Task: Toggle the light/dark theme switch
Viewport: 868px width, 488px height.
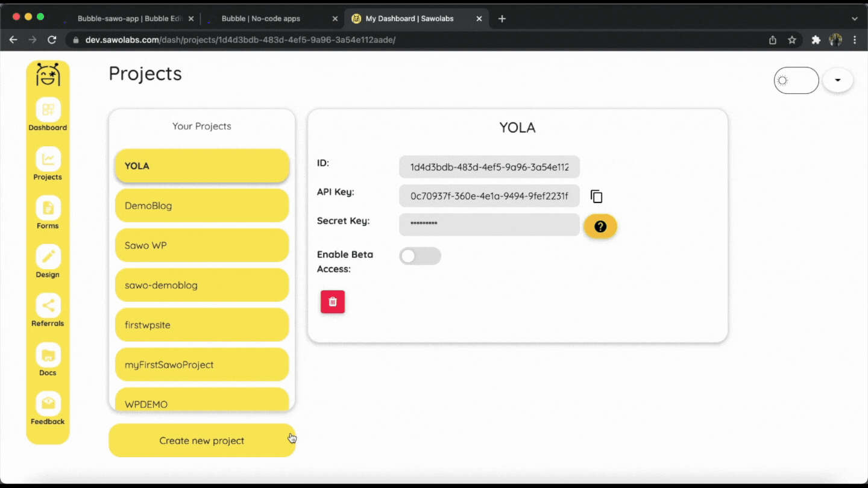Action: [x=796, y=80]
